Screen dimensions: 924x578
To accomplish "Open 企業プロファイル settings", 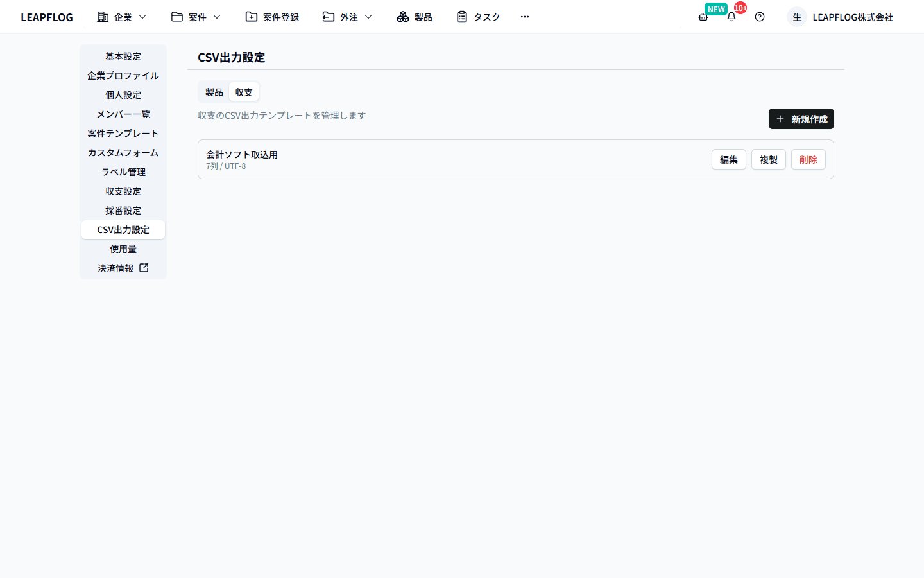I will click(123, 76).
